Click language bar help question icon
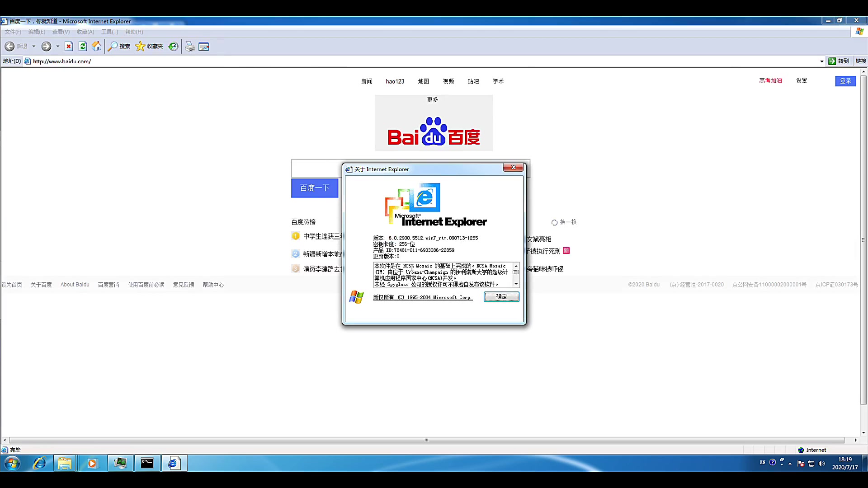 pos(773,462)
